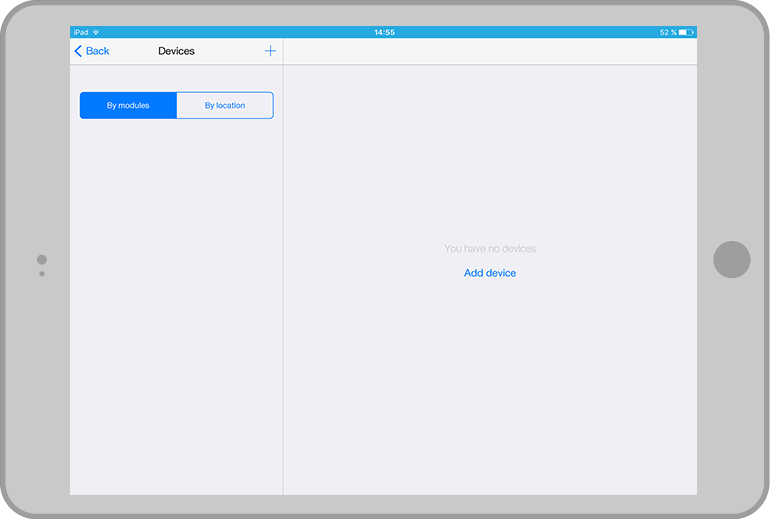Select the "By modules" segment
This screenshot has width=770, height=519.
(x=128, y=105)
